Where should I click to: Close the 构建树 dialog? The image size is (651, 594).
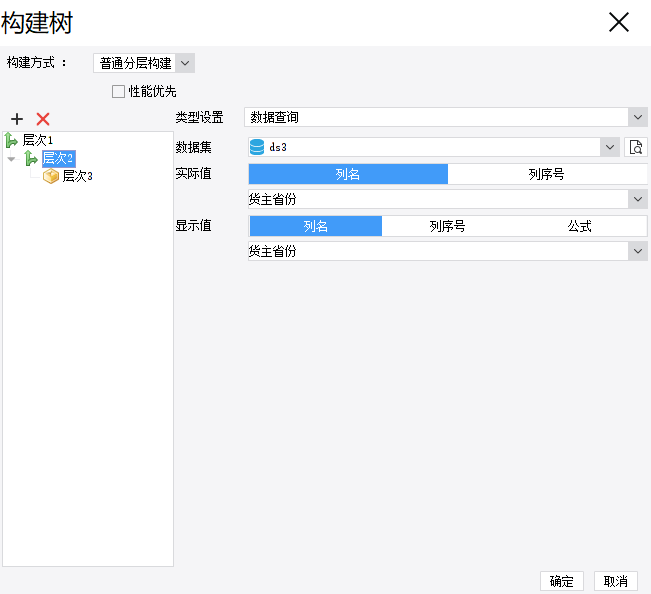pos(619,22)
